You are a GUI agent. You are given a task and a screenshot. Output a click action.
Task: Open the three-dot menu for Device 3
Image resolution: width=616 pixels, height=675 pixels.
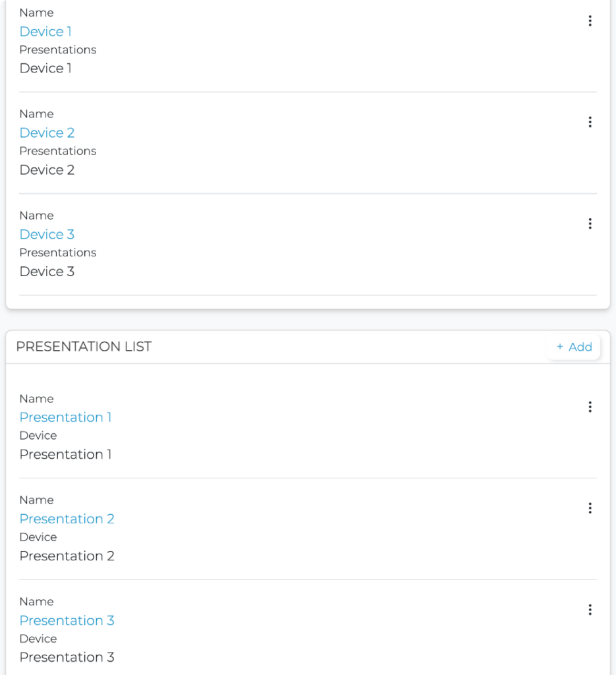(590, 223)
